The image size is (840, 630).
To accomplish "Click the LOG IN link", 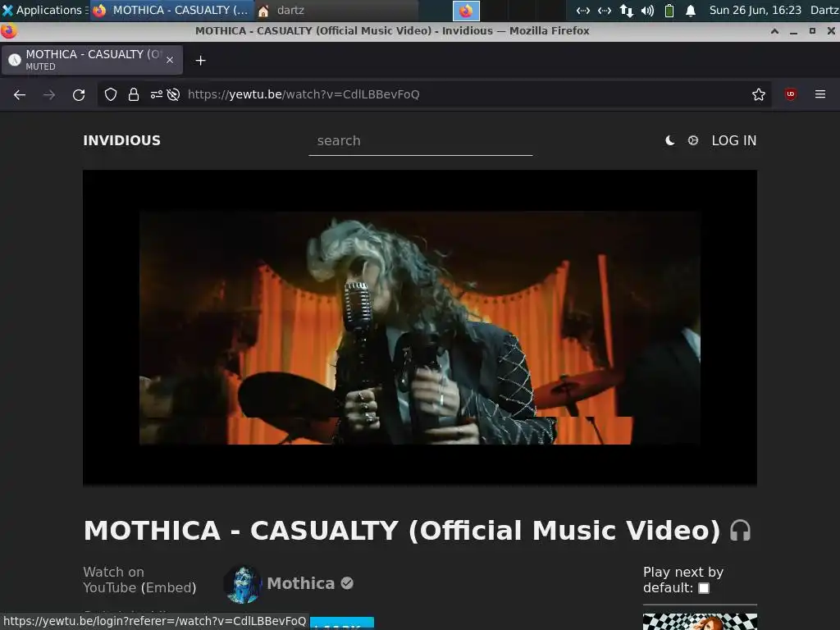I will pyautogui.click(x=734, y=140).
